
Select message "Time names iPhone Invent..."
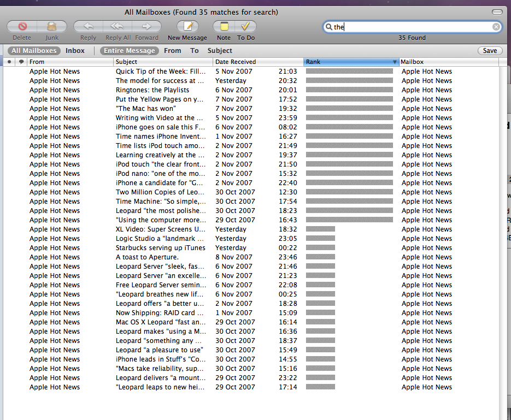251,136
